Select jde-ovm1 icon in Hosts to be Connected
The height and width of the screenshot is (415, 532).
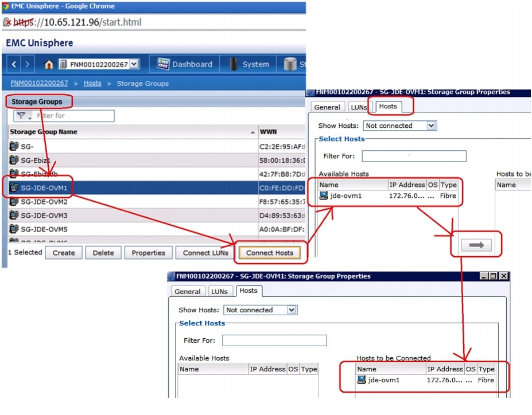(x=362, y=380)
